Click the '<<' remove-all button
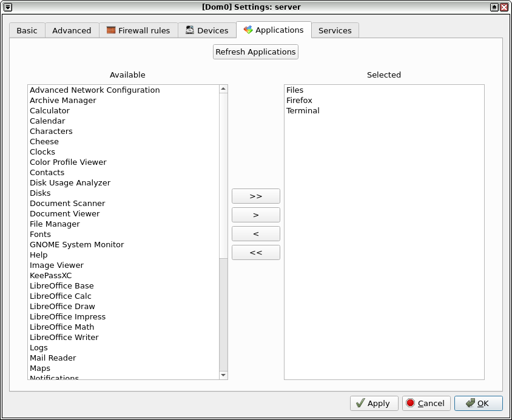 click(x=255, y=252)
